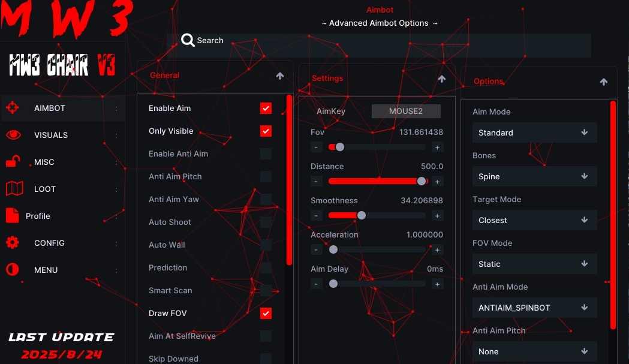Click the Loot map icon
Image resolution: width=629 pixels, height=364 pixels.
coord(14,189)
